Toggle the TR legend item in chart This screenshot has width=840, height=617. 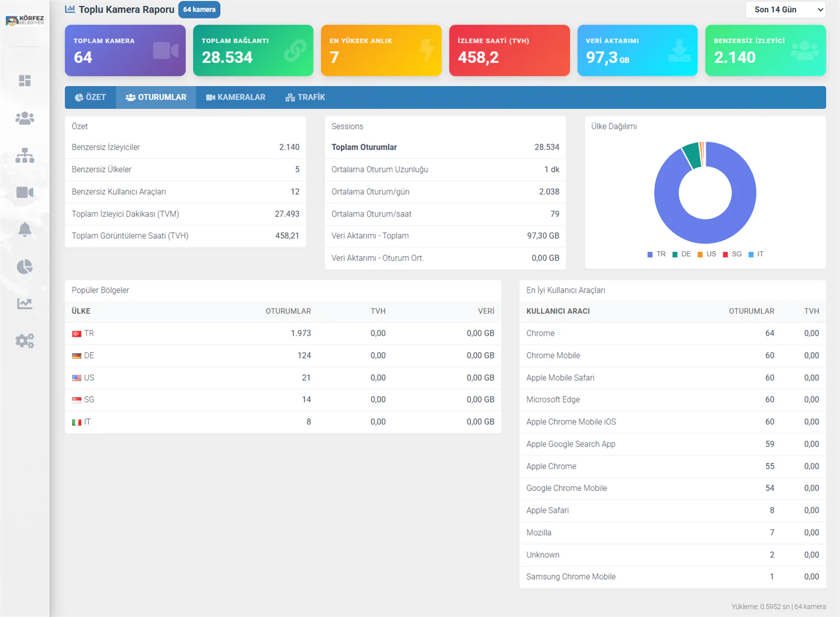tap(656, 254)
